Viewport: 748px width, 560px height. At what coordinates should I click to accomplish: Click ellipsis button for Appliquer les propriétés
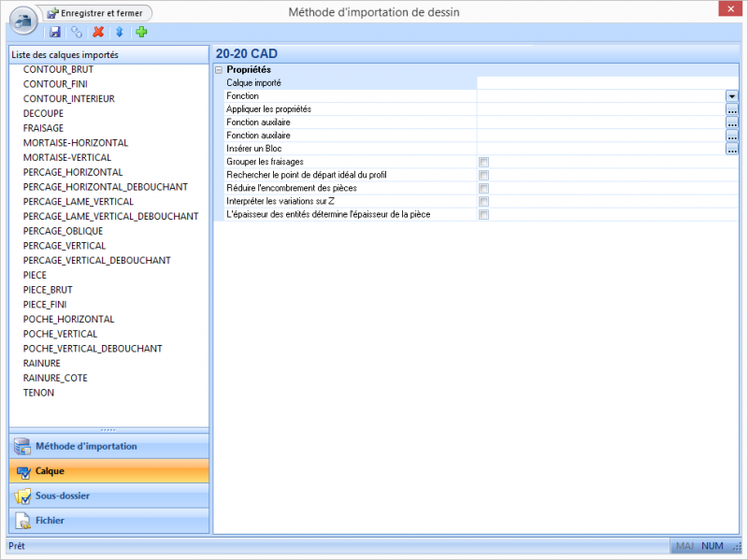coord(732,109)
